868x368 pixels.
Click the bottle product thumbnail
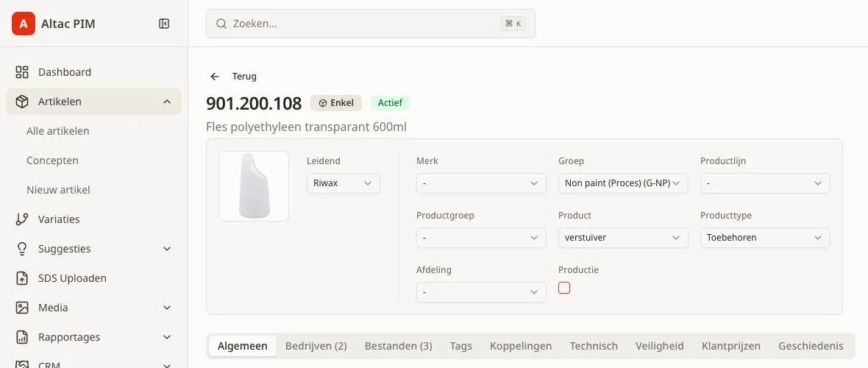pos(254,186)
